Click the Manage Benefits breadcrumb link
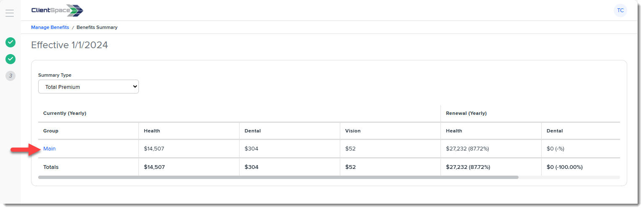644x210 pixels. point(50,27)
